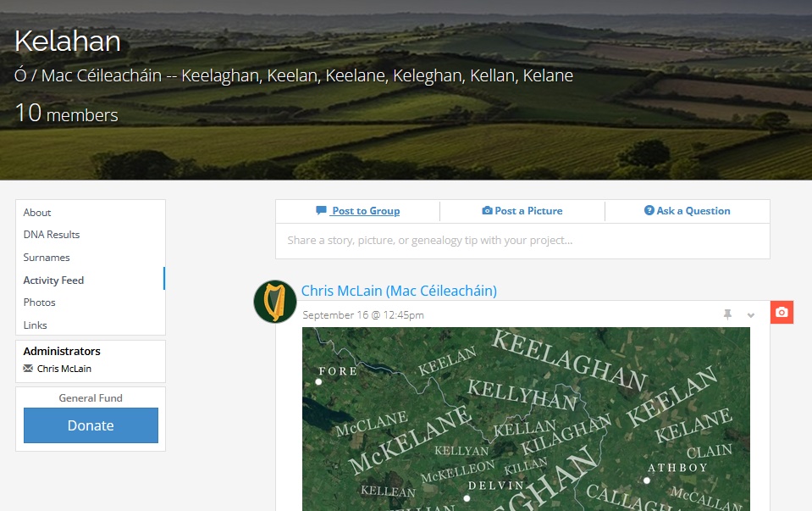Click the speech bubble icon on Post to Group

(321, 210)
